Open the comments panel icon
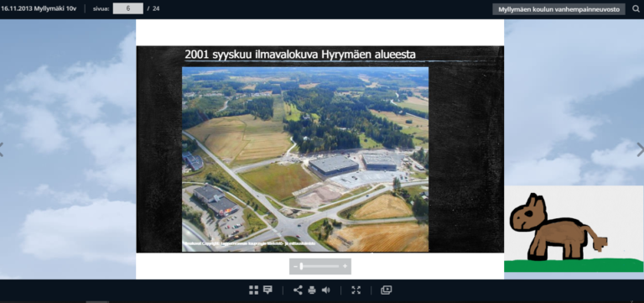This screenshot has height=303, width=644. tap(267, 290)
